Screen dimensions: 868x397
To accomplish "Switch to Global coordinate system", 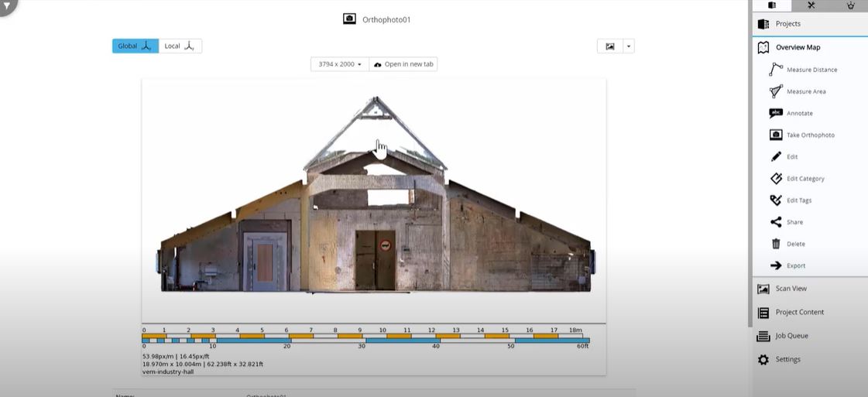I will 135,46.
